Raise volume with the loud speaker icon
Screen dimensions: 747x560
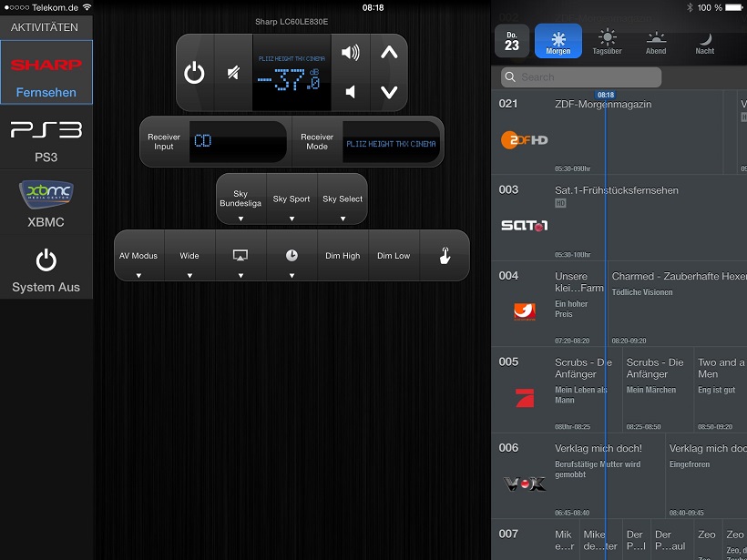tap(351, 53)
